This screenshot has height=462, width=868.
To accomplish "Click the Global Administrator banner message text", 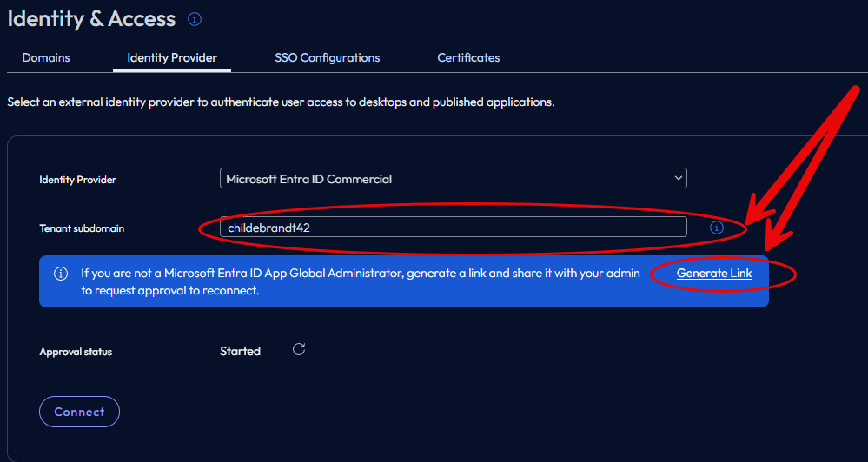I will coord(360,281).
